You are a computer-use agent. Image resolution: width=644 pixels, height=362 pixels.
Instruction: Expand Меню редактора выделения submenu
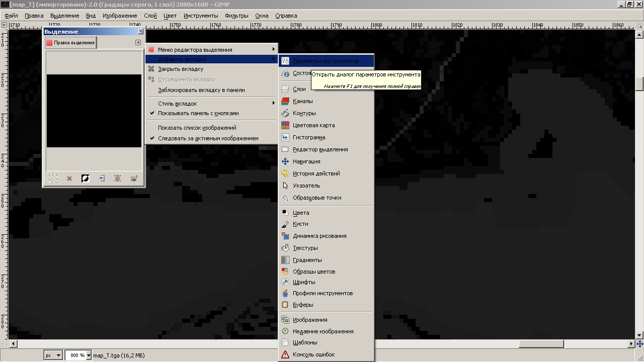point(212,50)
